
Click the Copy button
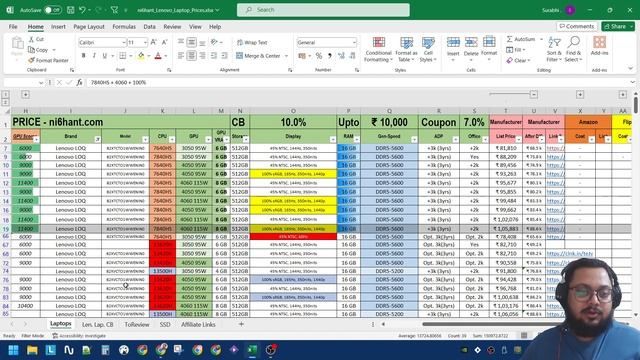pos(38,50)
